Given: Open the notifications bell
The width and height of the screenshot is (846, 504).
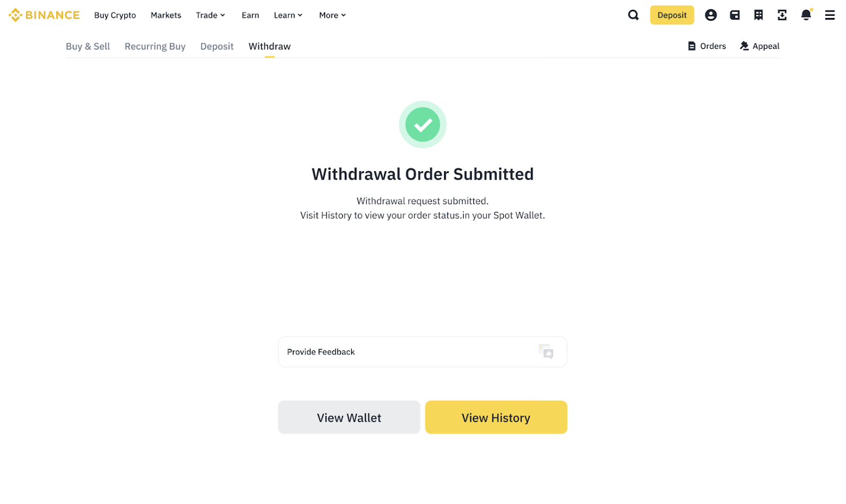Looking at the screenshot, I should tap(806, 15).
